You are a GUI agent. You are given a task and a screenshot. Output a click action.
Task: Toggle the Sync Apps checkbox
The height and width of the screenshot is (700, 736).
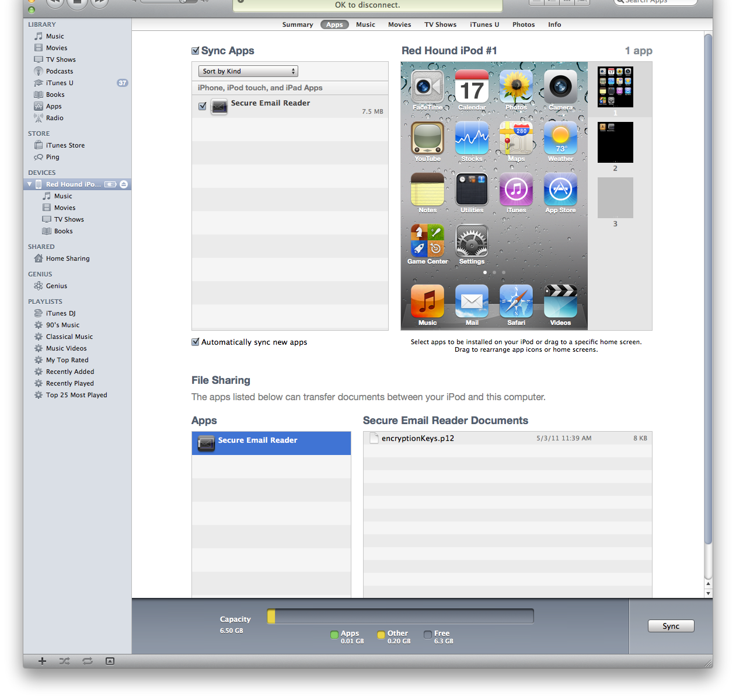coord(196,51)
